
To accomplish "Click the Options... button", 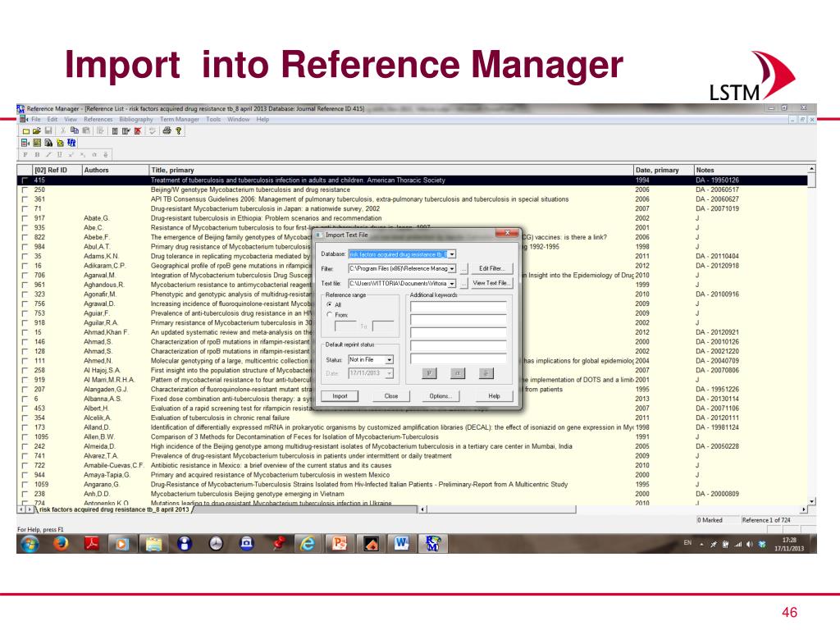I will coord(441,396).
